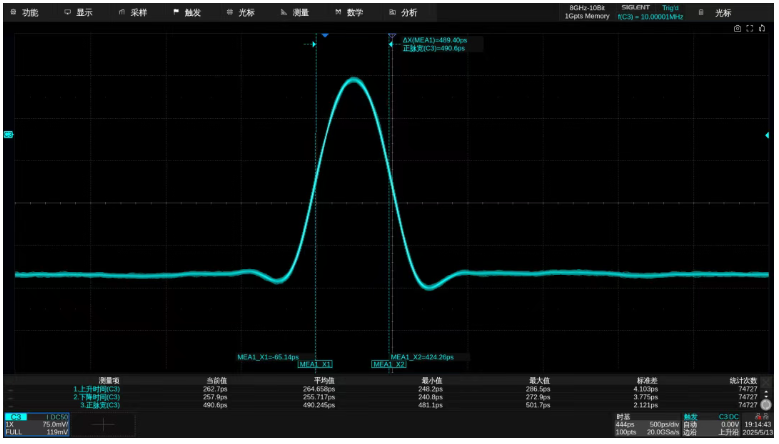Select the MEA1_X1 cursor label

(x=315, y=365)
